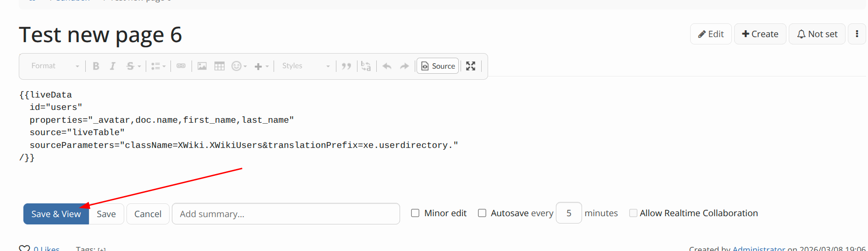This screenshot has height=251, width=868.
Task: Maximize the editor with fullscreen icon
Action: (x=471, y=66)
